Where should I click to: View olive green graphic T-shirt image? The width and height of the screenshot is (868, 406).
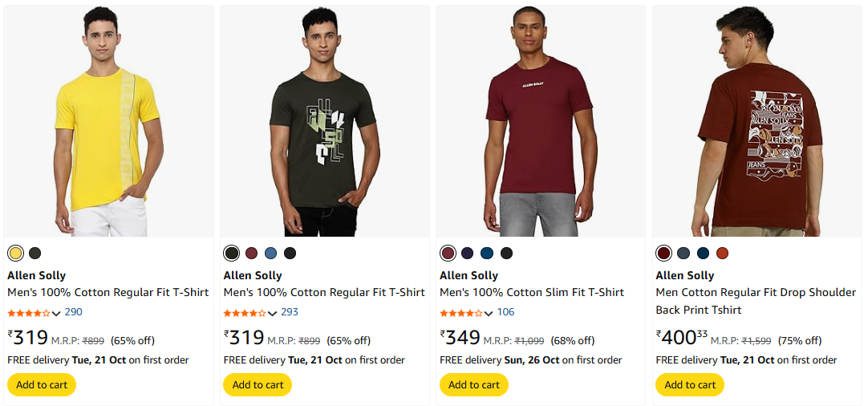coord(325,121)
